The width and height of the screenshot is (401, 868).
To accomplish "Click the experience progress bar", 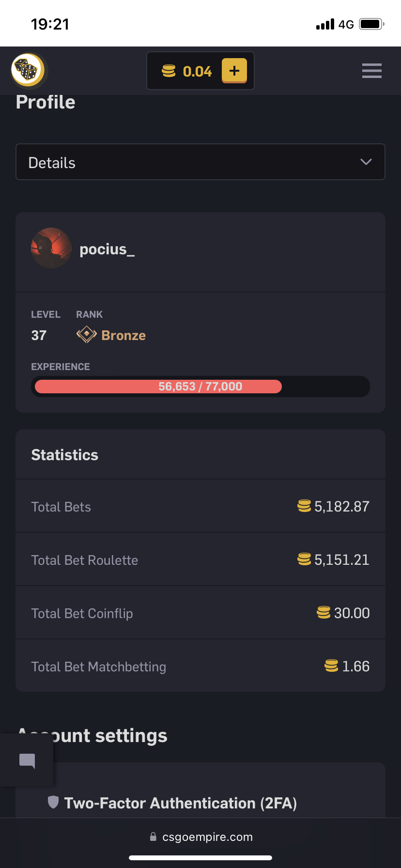I will [200, 387].
